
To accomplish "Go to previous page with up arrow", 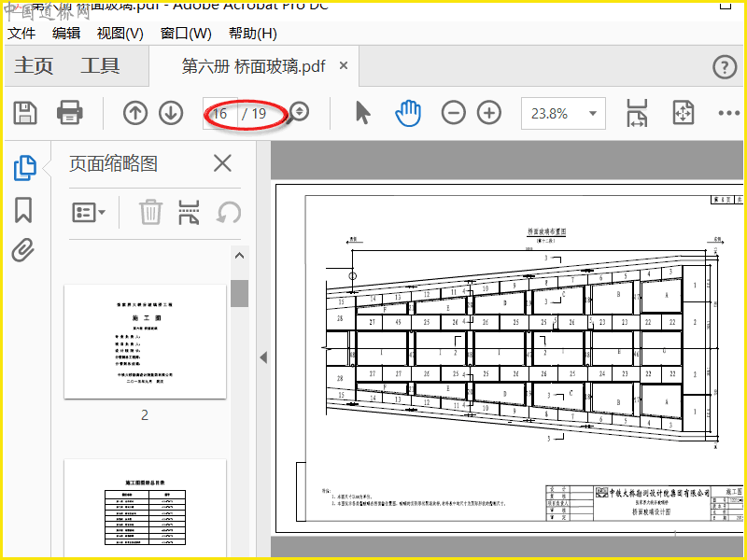I will pyautogui.click(x=135, y=113).
